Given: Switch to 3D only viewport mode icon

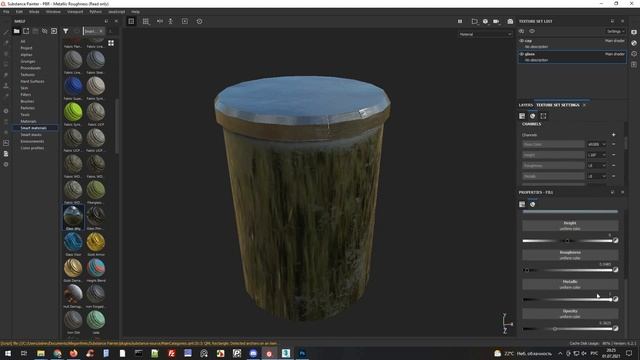Looking at the screenshot, I should tap(131, 21).
